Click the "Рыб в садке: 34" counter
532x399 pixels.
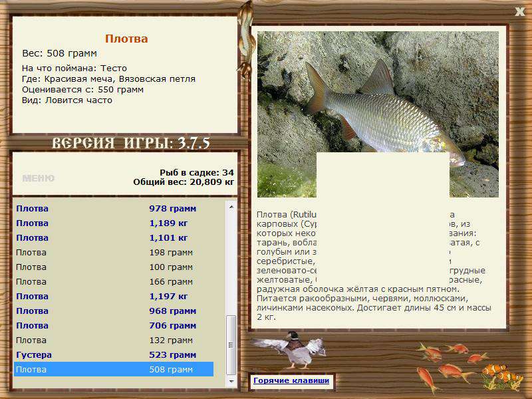pyautogui.click(x=197, y=172)
